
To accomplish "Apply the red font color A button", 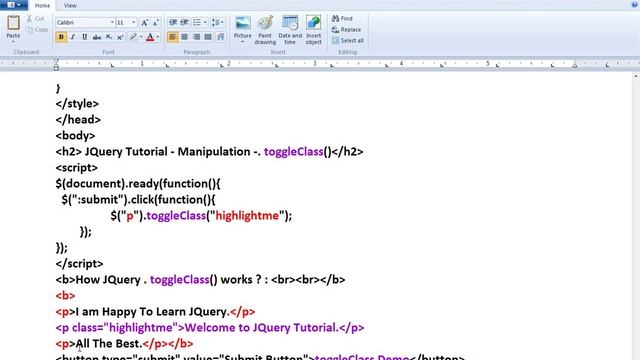I will pyautogui.click(x=150, y=37).
